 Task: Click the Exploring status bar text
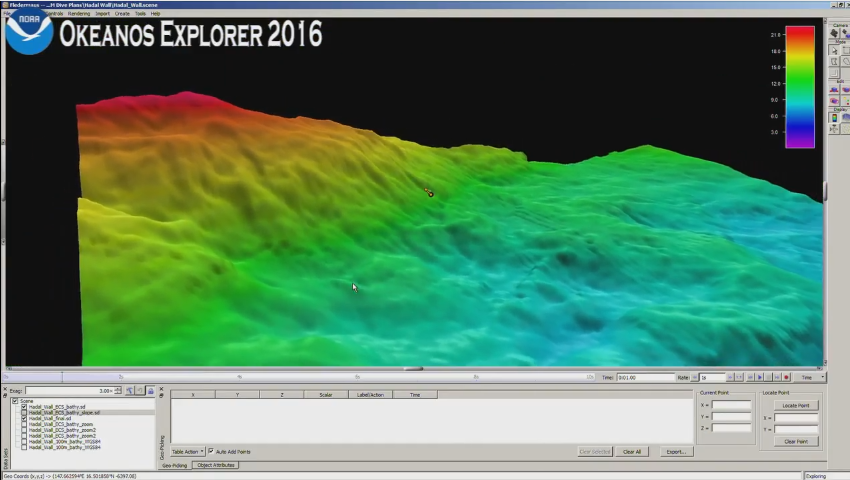816,476
